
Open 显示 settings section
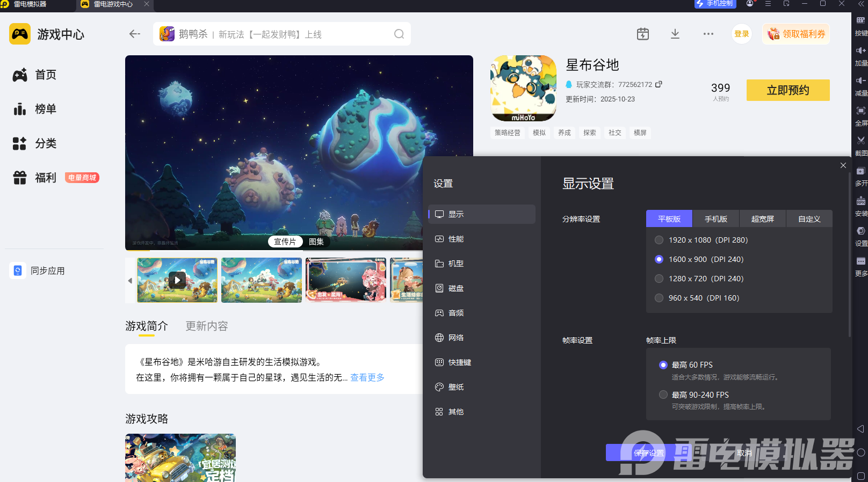(x=482, y=214)
